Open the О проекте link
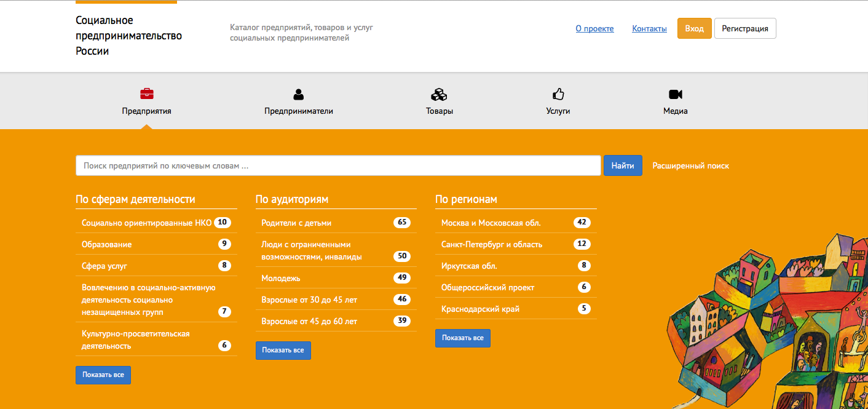Viewport: 868px width, 409px height. [594, 28]
